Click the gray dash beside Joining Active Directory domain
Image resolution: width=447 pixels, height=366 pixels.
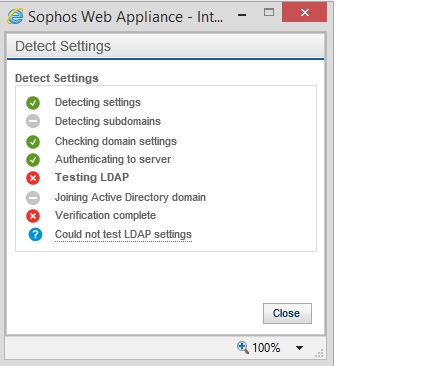(x=33, y=198)
